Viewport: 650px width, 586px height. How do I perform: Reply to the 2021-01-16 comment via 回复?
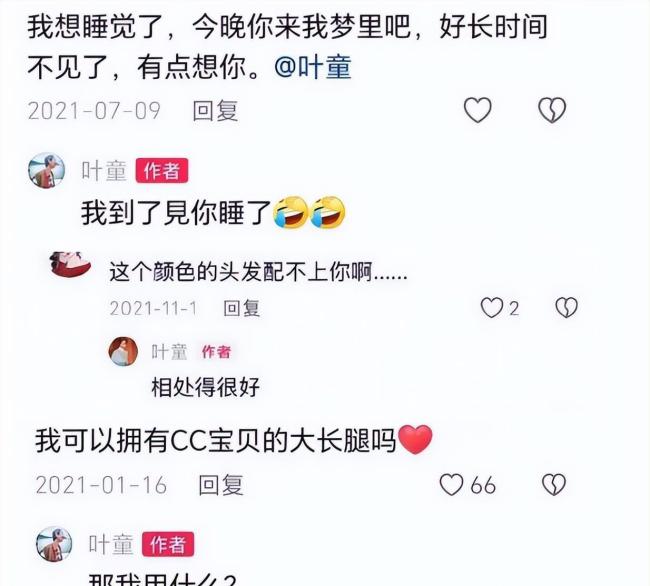221,485
